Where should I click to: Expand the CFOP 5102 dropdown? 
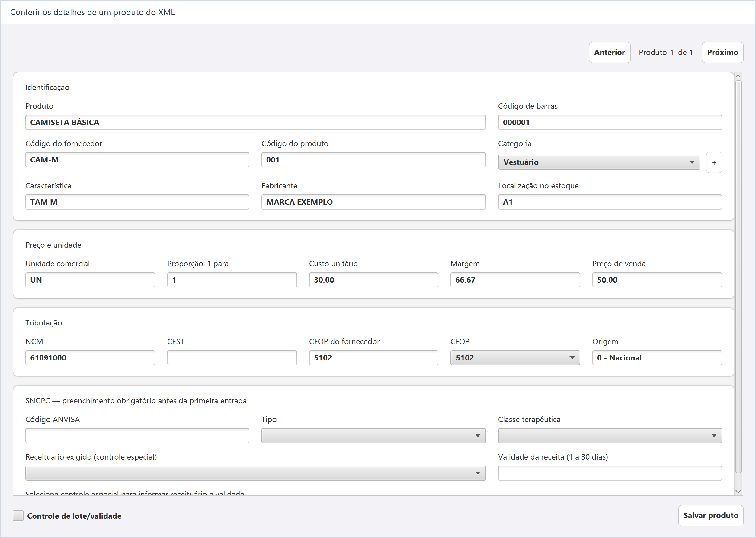(515, 358)
